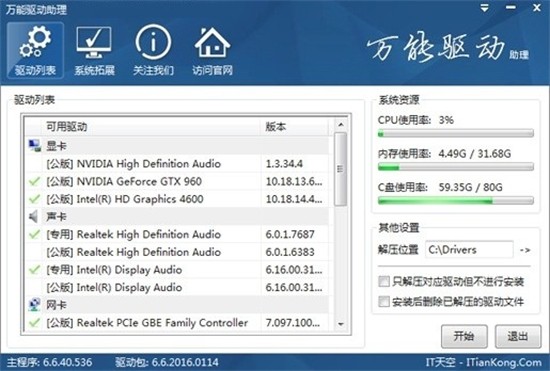Toggle the checkmark for [专用] Realtek High Definition Audio
This screenshot has height=371, width=550.
click(x=34, y=234)
